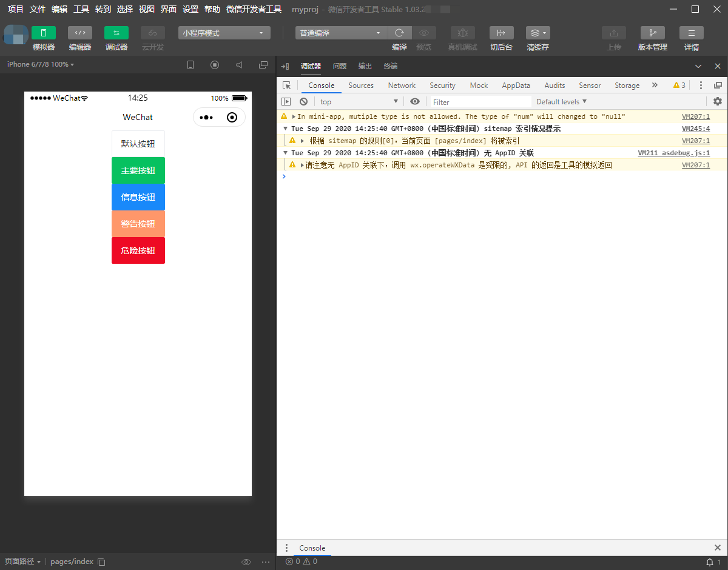Screen dimensions: 728x570
Task: Open the Default levels dropdown
Action: click(561, 102)
